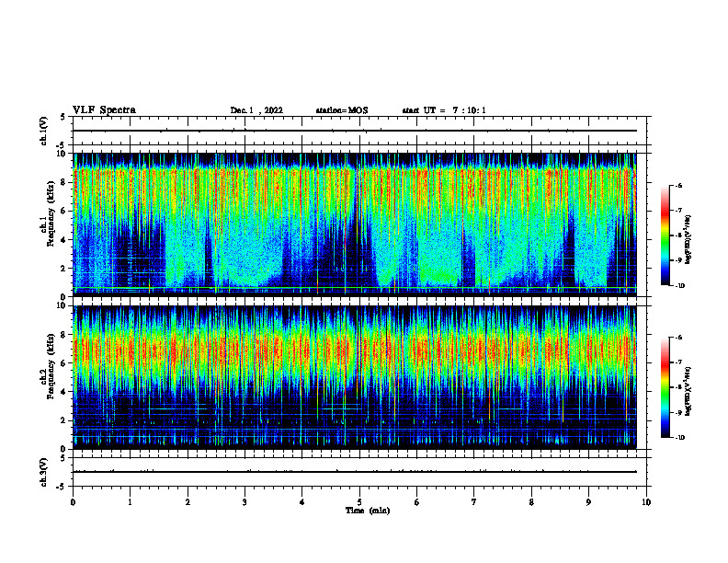728x563 pixels.
Task: Click the "-10" tick on ch.1 color bar
Action: click(x=680, y=286)
